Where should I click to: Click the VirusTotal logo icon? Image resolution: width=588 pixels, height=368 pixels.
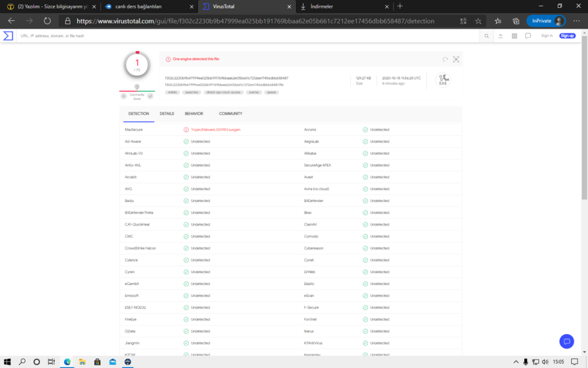point(8,36)
